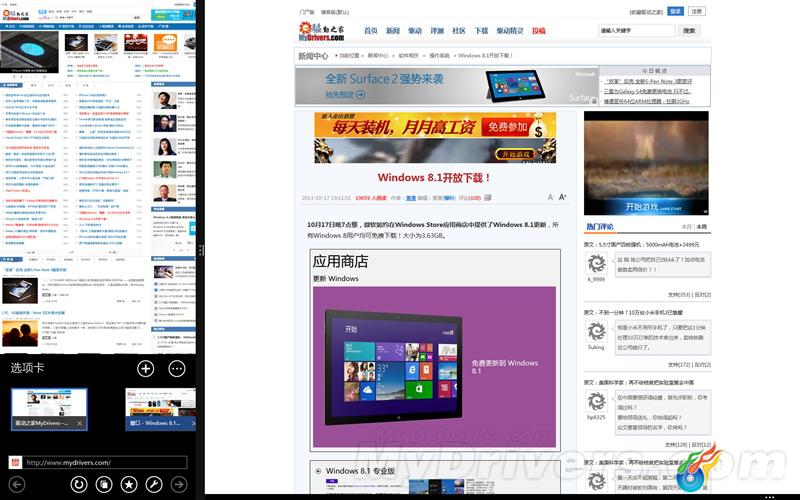Switch hot comments to 本月
The image size is (800, 500).
point(687,227)
